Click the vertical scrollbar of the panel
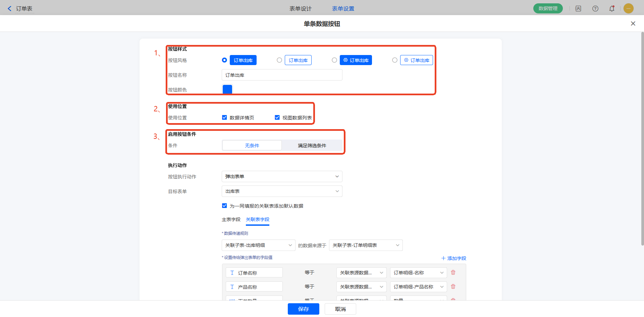644x317 pixels. pos(642,139)
